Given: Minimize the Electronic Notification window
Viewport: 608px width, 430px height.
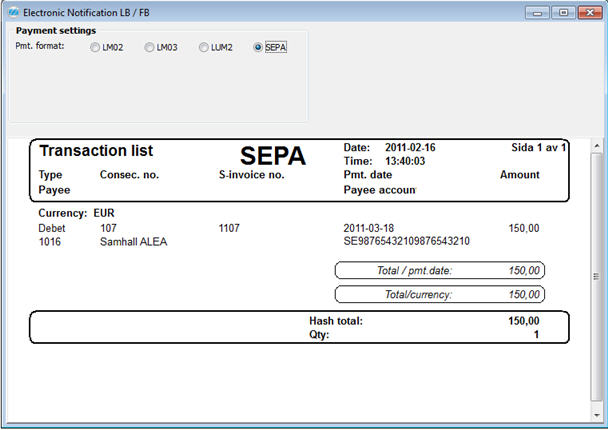Looking at the screenshot, I should (541, 12).
